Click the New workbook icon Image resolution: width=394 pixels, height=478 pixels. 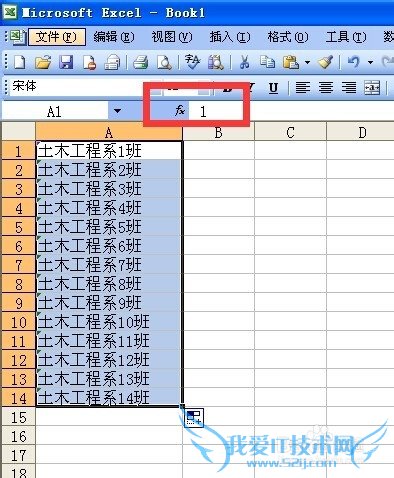point(20,62)
